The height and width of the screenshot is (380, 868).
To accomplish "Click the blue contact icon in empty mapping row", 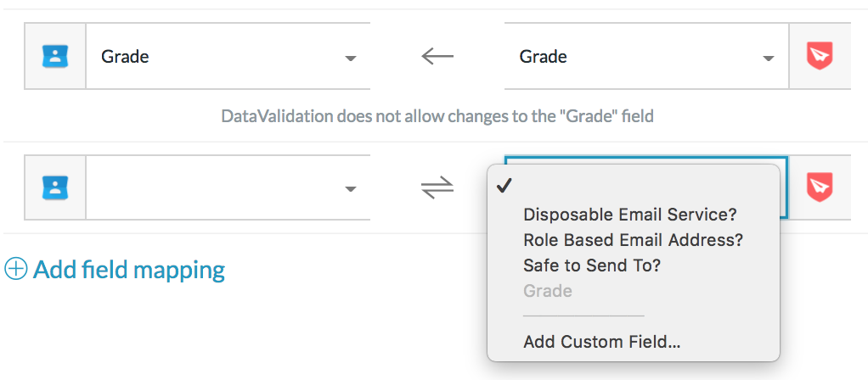I will pos(55,187).
